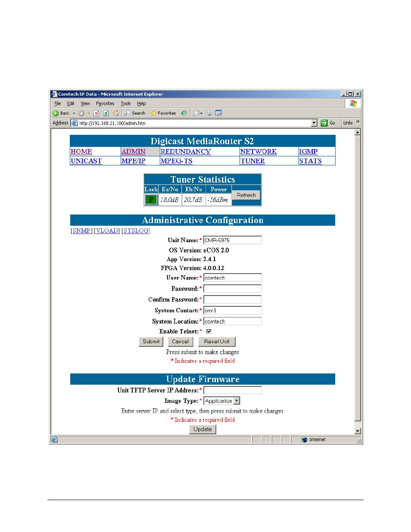
Task: Open the STATS page link
Action: tap(311, 161)
